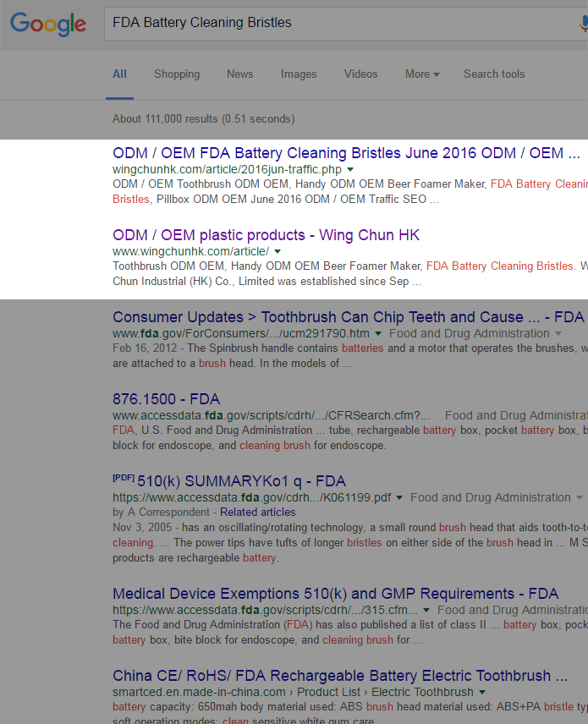Viewport: 588px width, 724px height.
Task: Switch to the Shopping tab
Action: pos(177,74)
